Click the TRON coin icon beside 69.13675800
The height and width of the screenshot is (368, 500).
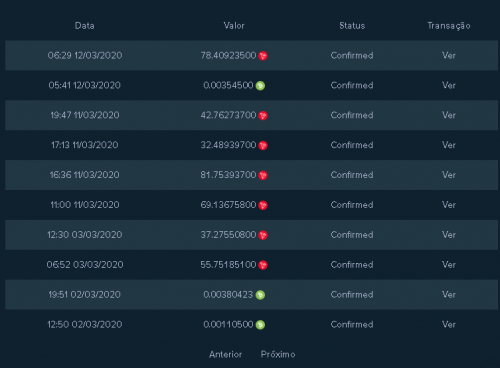pyautogui.click(x=263, y=205)
